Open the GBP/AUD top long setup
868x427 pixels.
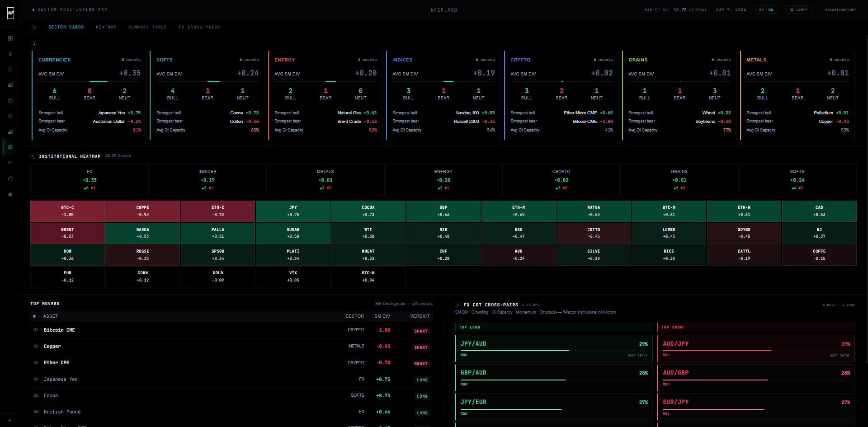(554, 378)
